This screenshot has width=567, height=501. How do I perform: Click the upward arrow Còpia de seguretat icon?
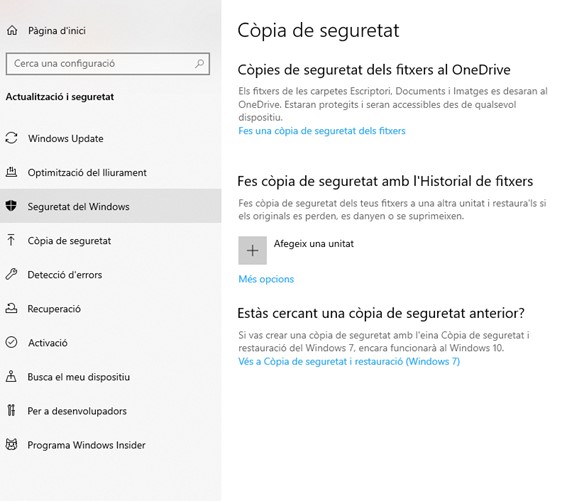(x=11, y=240)
